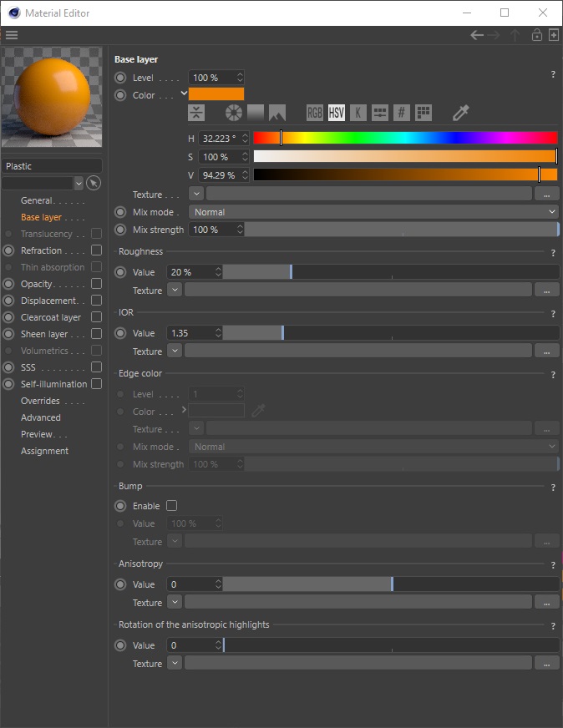This screenshot has height=728, width=563.
Task: Open dropdown below the Plastic name field
Action: 79,184
